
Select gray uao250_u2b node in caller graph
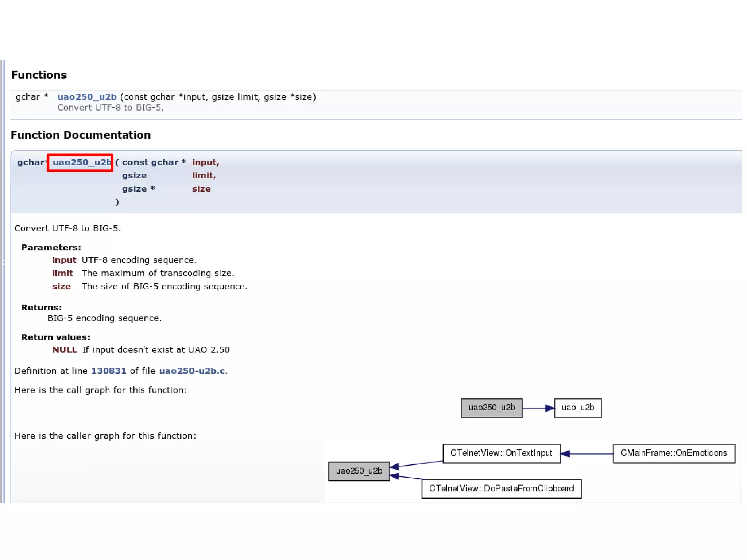click(359, 471)
